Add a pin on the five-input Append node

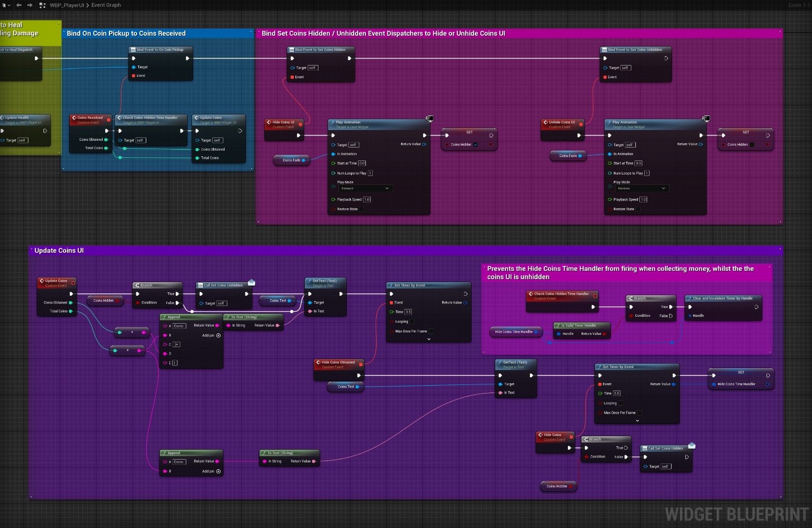218,335
